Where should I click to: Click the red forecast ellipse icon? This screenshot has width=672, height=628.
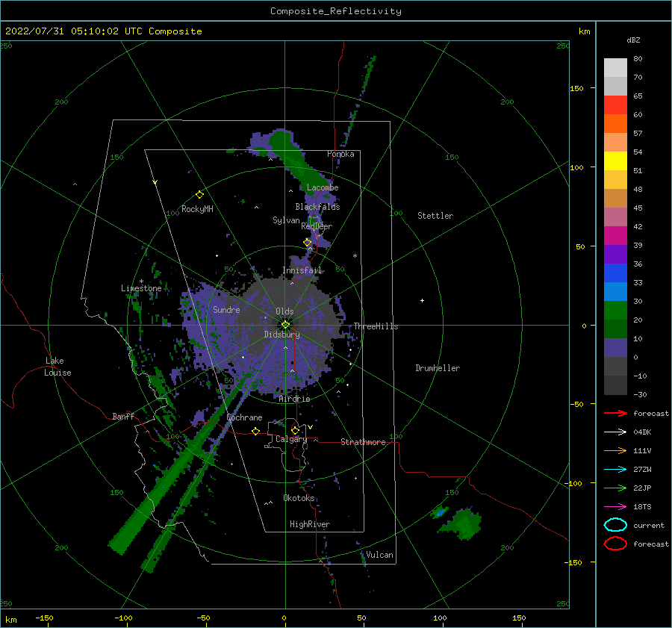(615, 544)
